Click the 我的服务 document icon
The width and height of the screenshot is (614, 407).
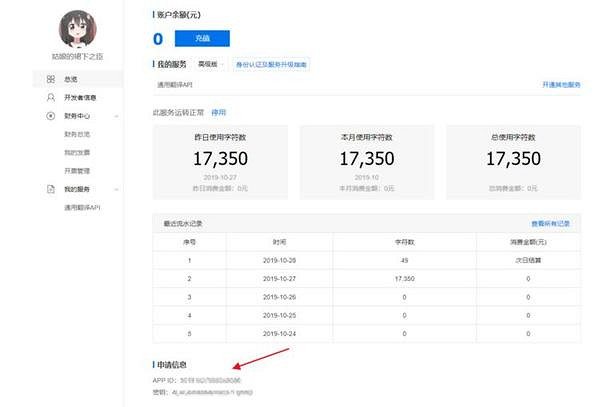tap(51, 189)
